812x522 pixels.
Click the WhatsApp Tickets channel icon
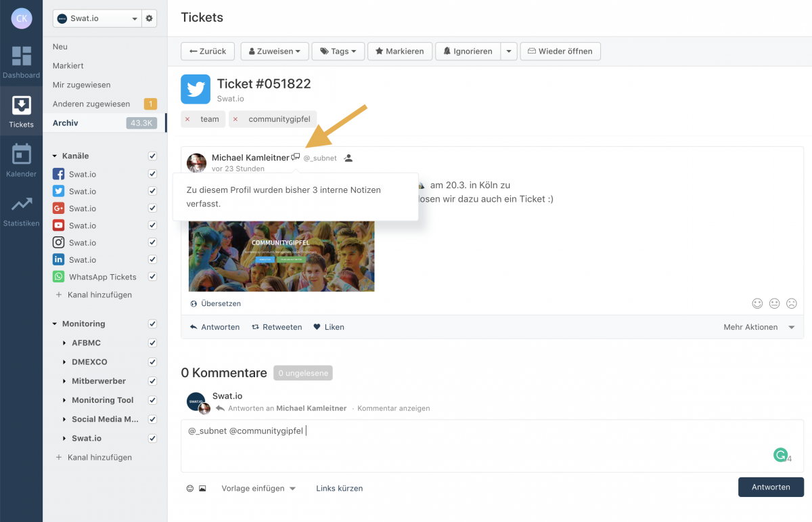click(x=59, y=277)
